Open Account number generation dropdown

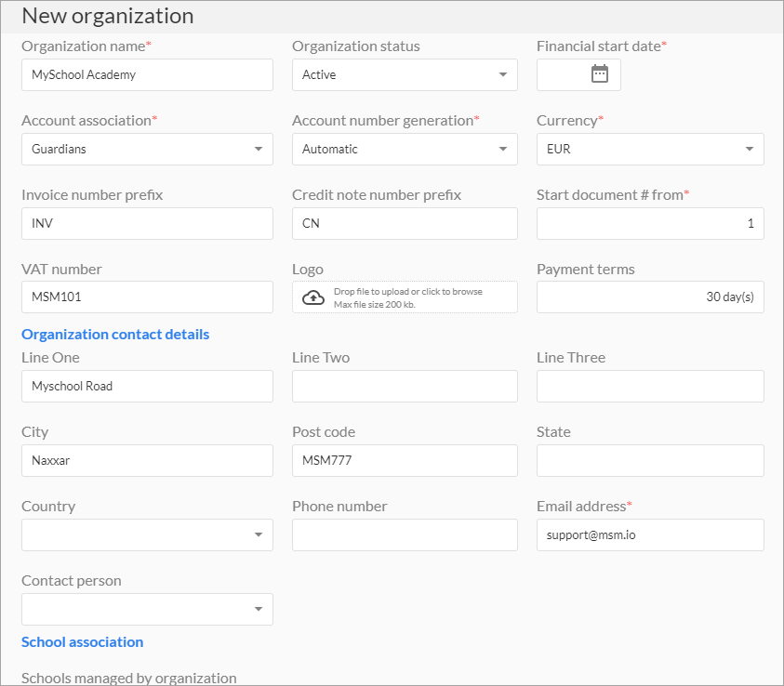pyautogui.click(x=405, y=149)
